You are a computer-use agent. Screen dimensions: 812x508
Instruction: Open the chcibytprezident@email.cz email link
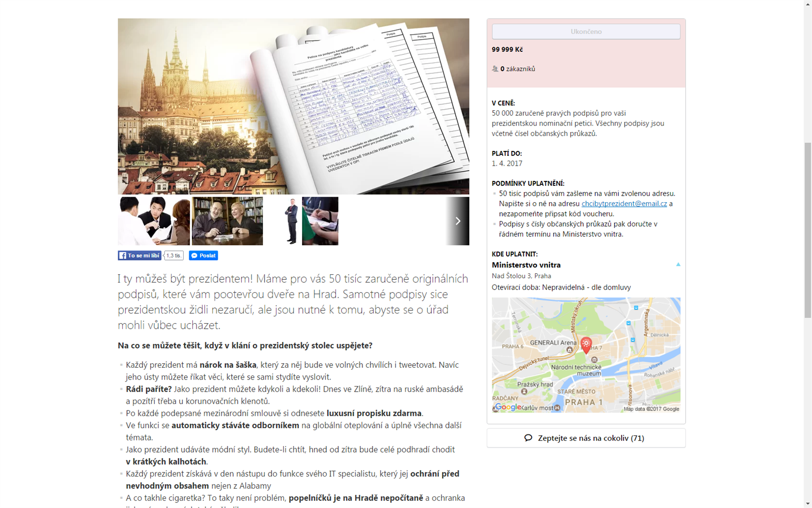pyautogui.click(x=624, y=204)
